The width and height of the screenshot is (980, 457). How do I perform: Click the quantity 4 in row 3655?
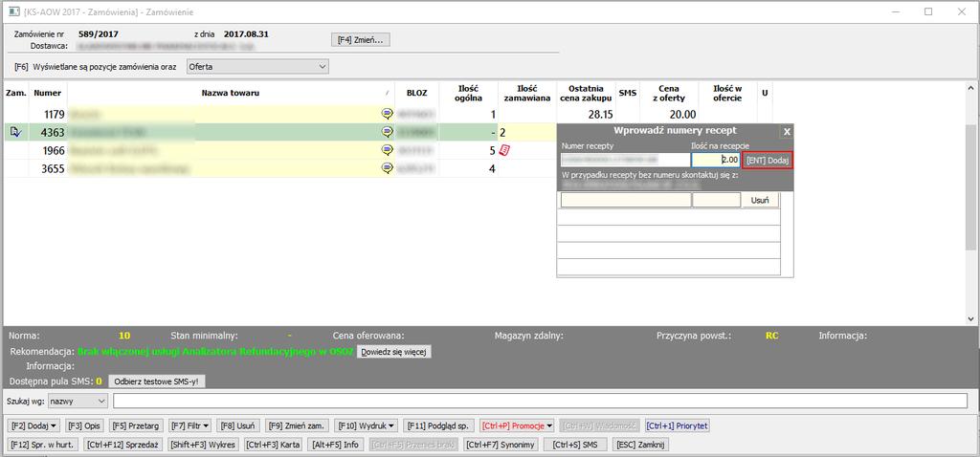[468, 168]
